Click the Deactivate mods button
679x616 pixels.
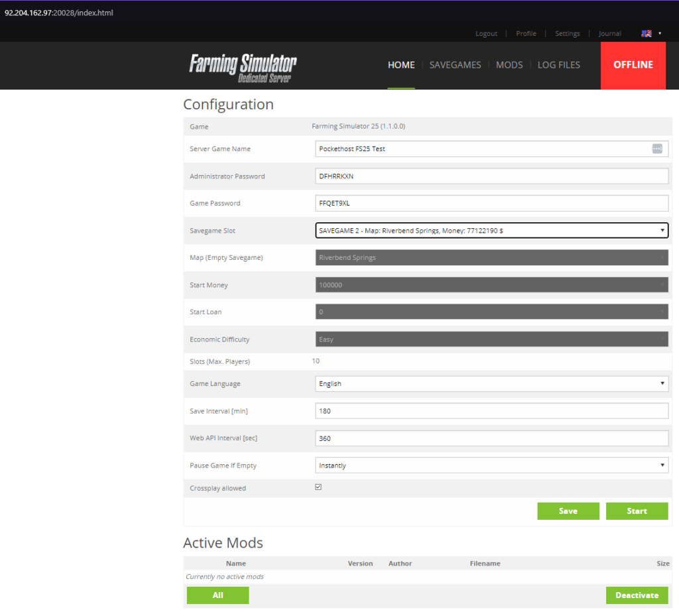pos(637,595)
